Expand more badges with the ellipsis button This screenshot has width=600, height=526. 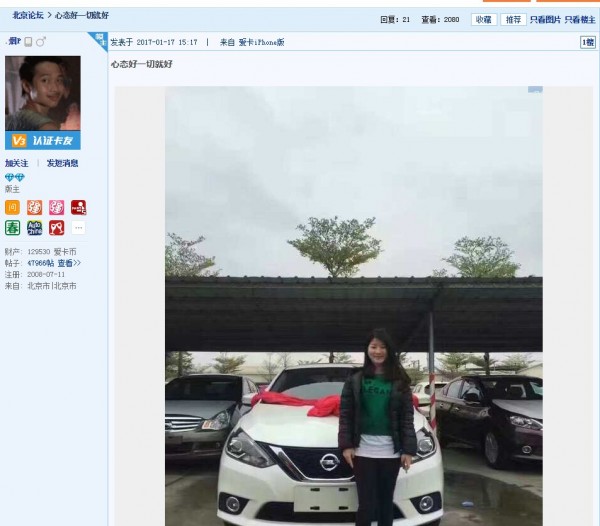point(78,228)
